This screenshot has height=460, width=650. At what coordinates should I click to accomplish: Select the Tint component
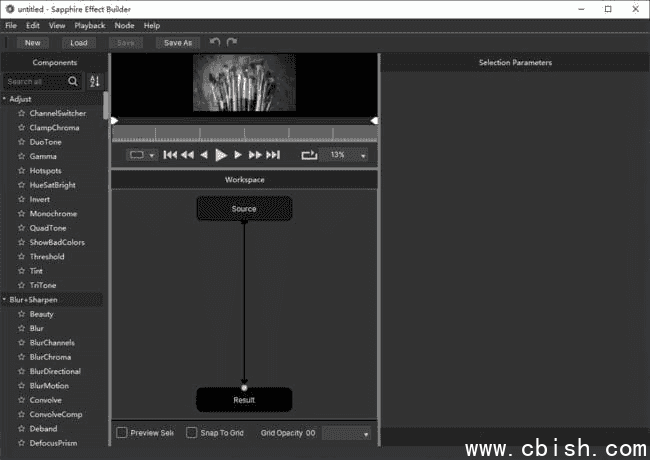coord(36,271)
